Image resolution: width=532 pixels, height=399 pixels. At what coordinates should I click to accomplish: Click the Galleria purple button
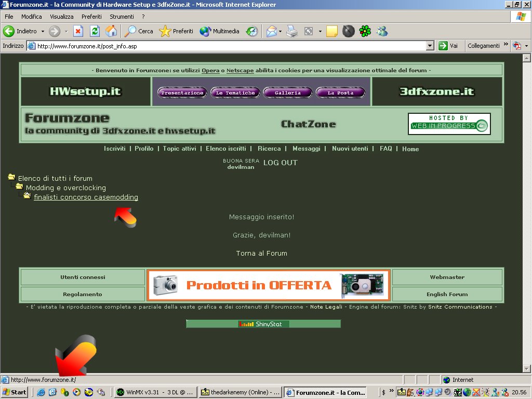pyautogui.click(x=288, y=92)
